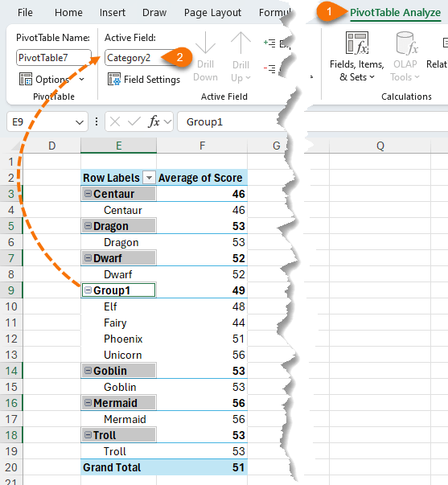This screenshot has width=448, height=485.
Task: Select the Elf row label cell
Action: pos(118,306)
